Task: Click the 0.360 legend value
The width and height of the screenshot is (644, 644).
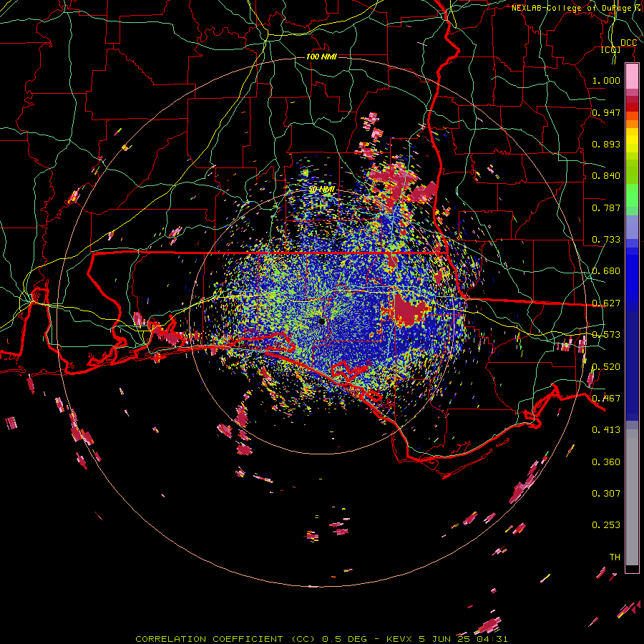Action: [x=606, y=462]
